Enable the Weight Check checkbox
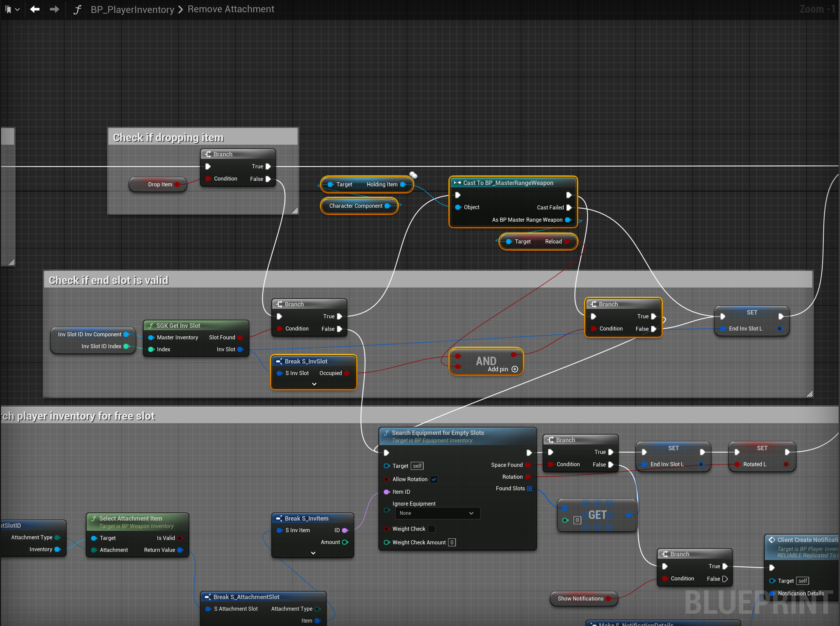The height and width of the screenshot is (626, 840). [431, 529]
